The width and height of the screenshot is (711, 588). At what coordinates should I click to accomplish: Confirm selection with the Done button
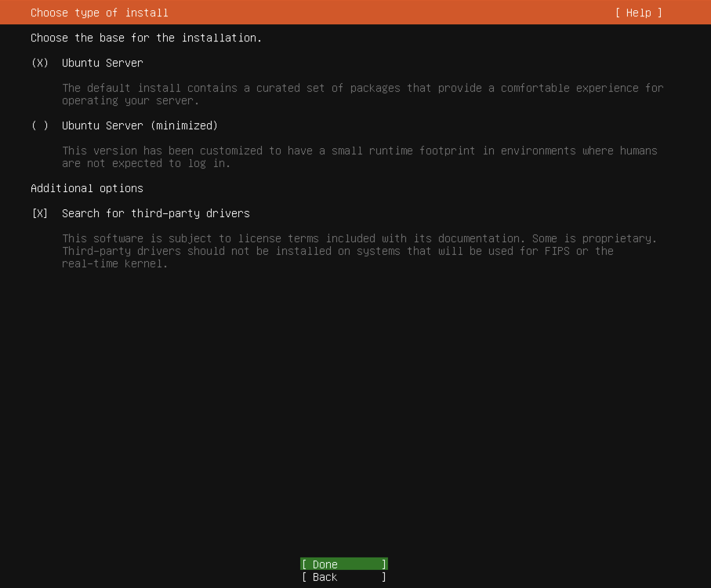[x=343, y=564]
